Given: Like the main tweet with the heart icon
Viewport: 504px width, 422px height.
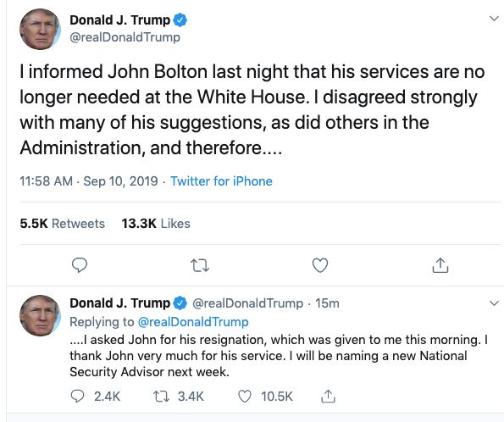Looking at the screenshot, I should (x=320, y=265).
